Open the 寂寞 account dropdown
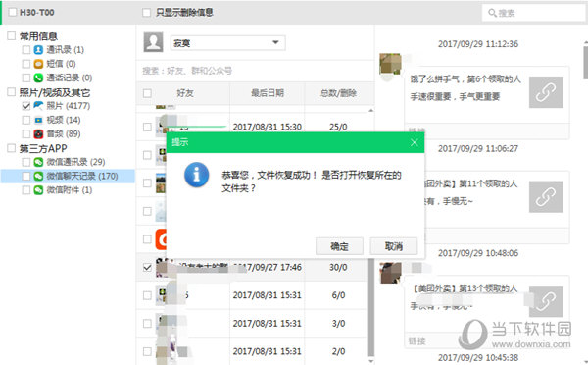Screen dimensions: 588x365 tap(227, 43)
